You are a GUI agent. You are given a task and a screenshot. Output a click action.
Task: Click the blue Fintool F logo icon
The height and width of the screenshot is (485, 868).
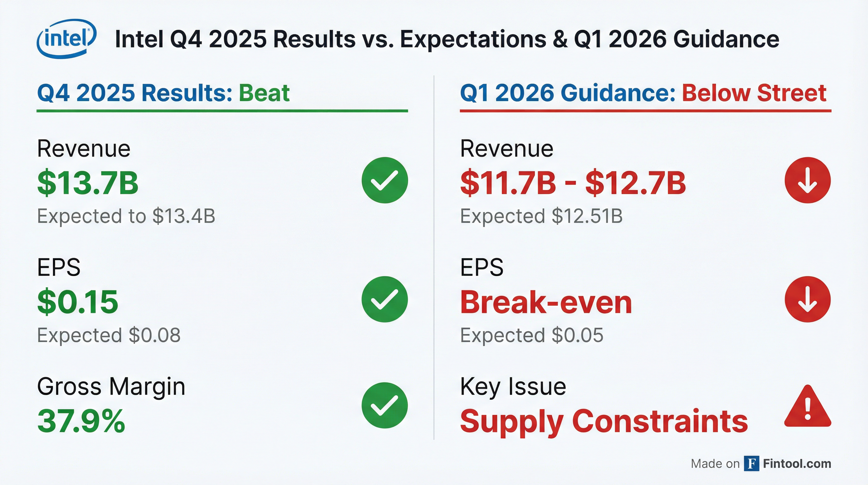coord(751,464)
